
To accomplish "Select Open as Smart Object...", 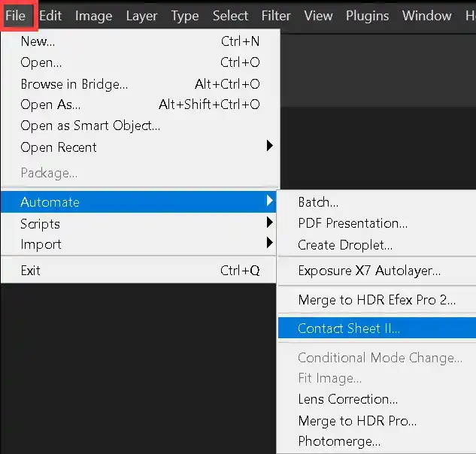I will point(90,126).
